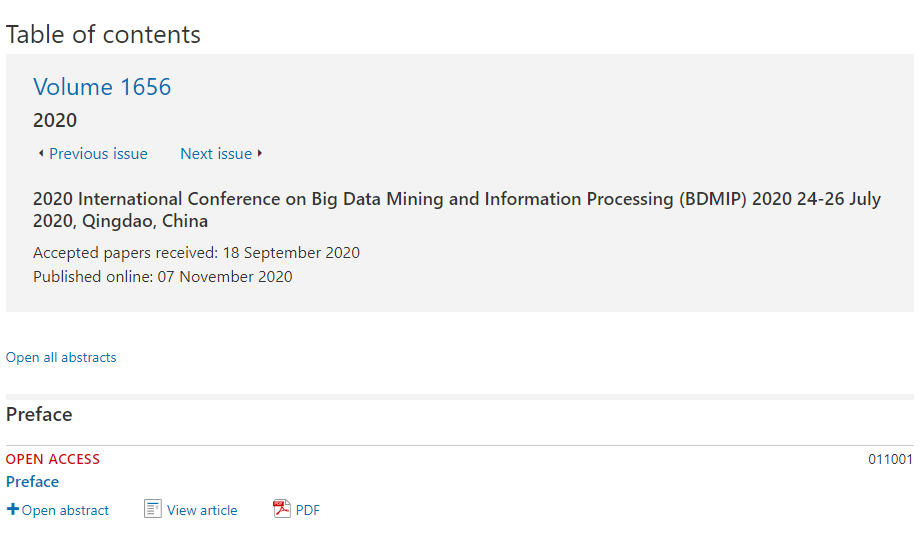Expand all abstracts with Open all abstracts
Screen dimensions: 922x542
click(61, 357)
